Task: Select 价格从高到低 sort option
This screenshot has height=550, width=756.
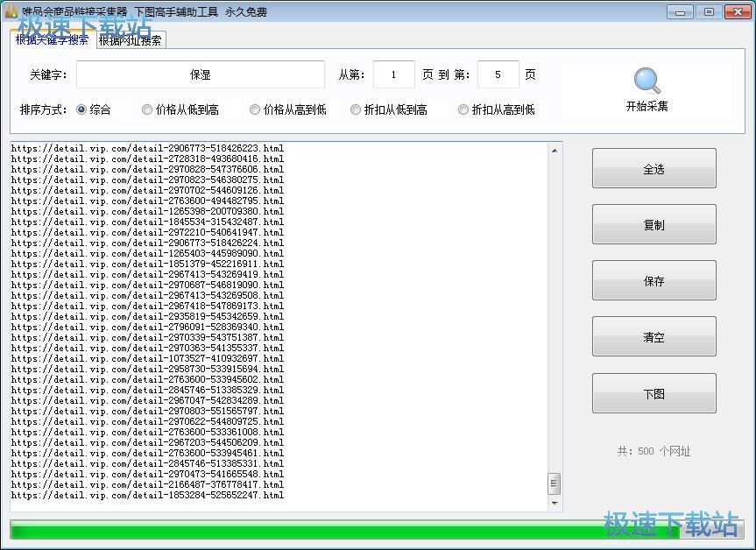Action: 255,109
